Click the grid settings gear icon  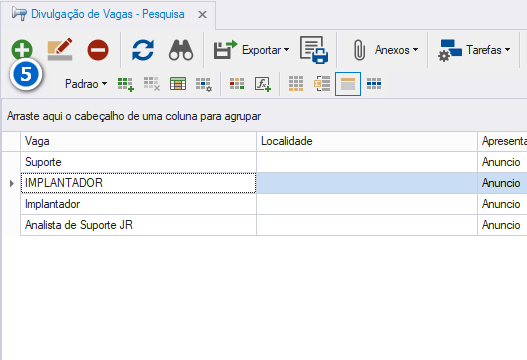(204, 84)
